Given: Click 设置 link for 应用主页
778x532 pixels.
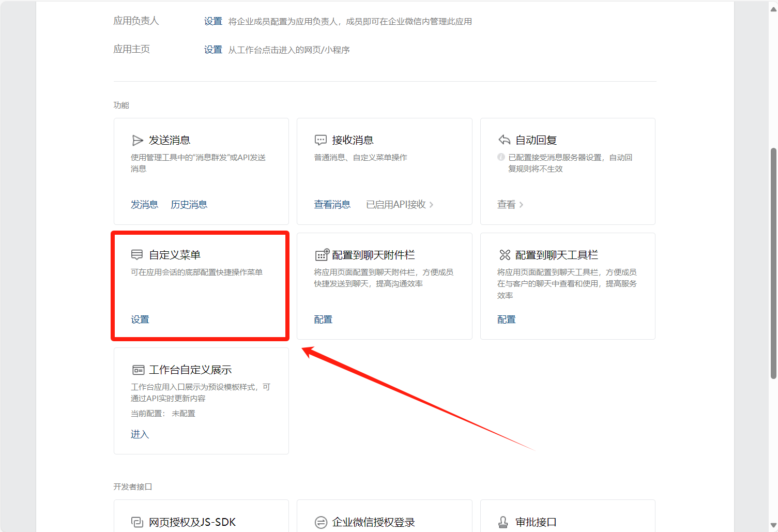Looking at the screenshot, I should (212, 50).
